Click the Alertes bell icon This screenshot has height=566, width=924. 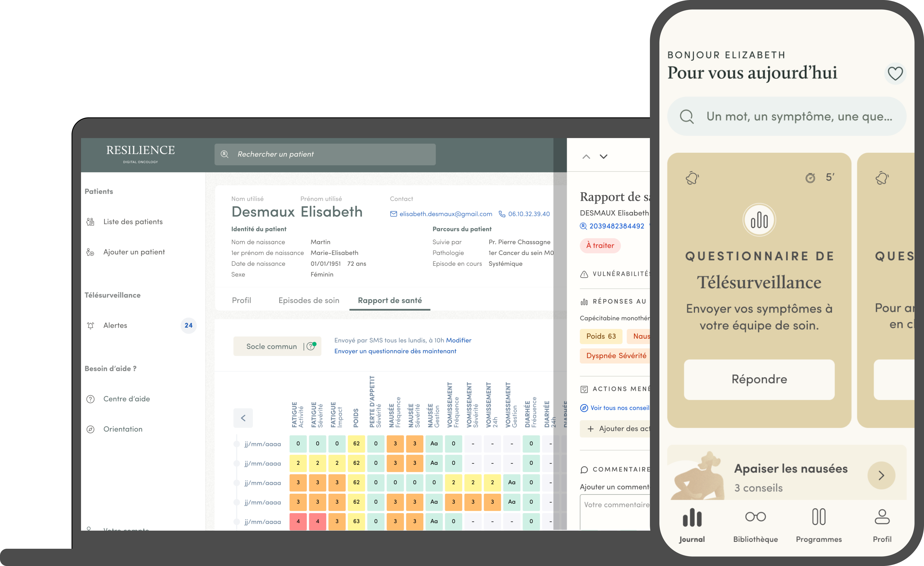pyautogui.click(x=91, y=325)
